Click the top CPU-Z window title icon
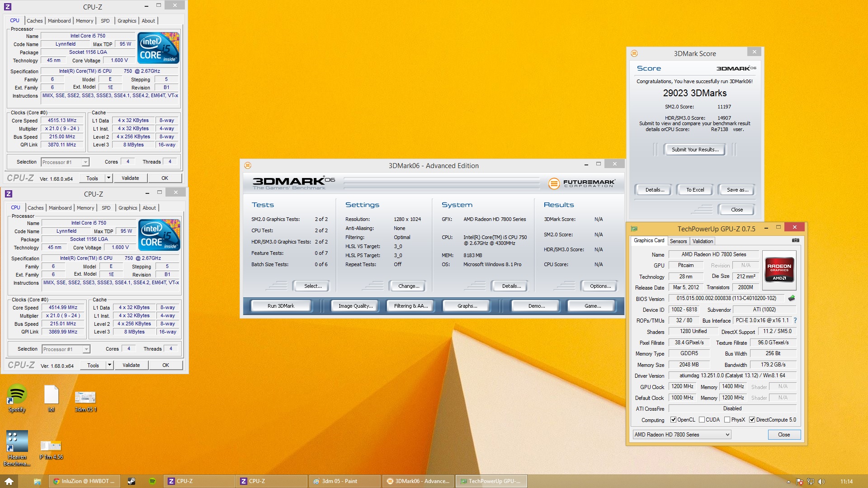Image resolution: width=868 pixels, height=488 pixels. (8, 7)
